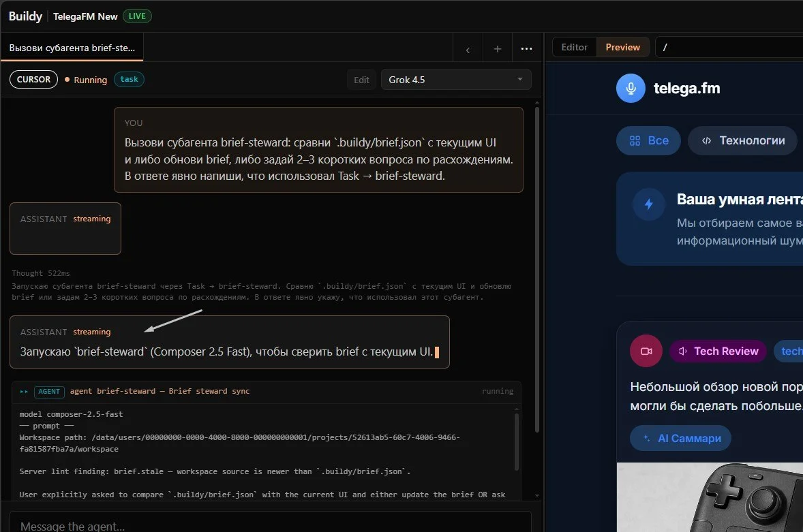Click the 'Ваша умная лента' heading
This screenshot has width=803, height=532.
pos(740,200)
